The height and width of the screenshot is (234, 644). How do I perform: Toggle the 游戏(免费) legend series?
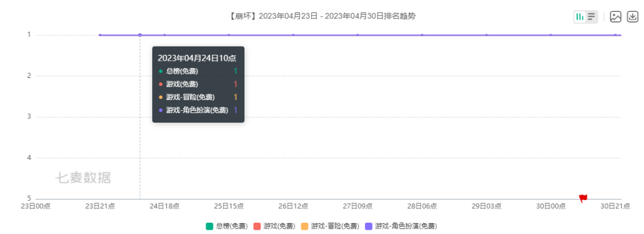(x=274, y=226)
